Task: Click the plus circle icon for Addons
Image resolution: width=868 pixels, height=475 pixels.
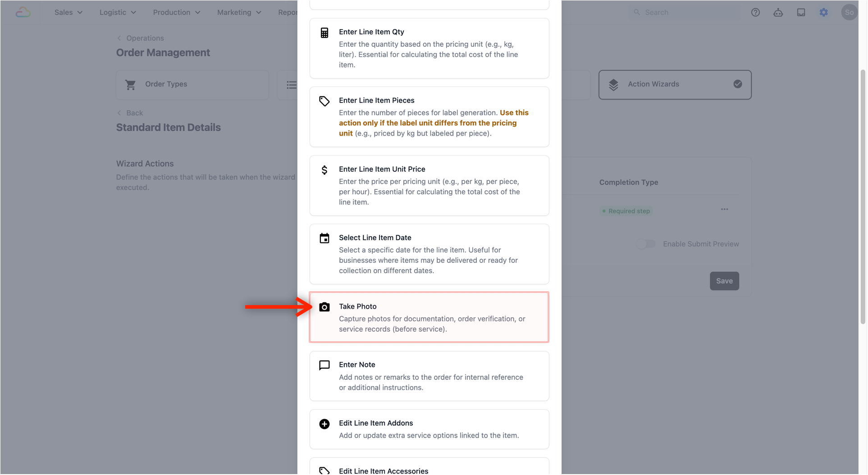Action: coord(324,424)
